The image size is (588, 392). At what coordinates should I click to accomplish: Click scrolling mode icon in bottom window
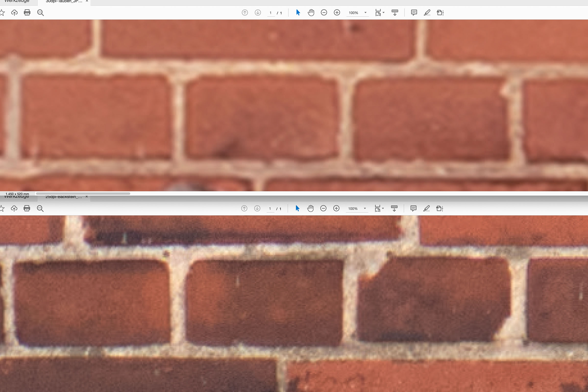coord(394,208)
